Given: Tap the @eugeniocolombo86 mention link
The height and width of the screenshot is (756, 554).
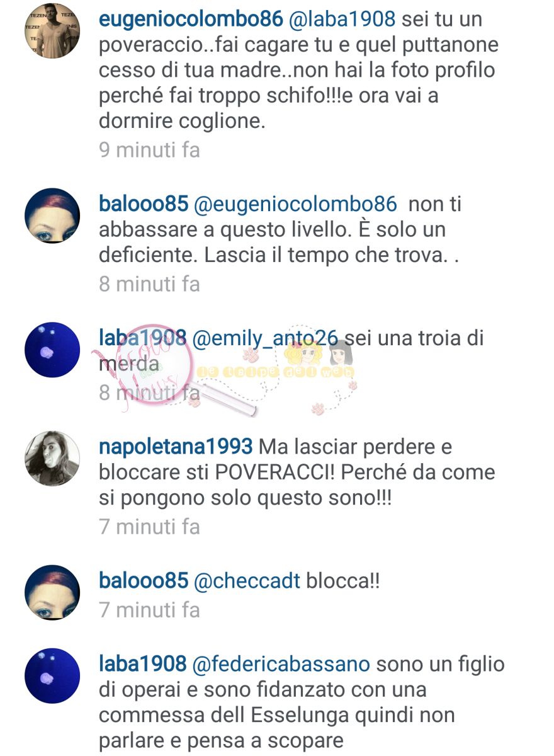Looking at the screenshot, I should (x=296, y=204).
